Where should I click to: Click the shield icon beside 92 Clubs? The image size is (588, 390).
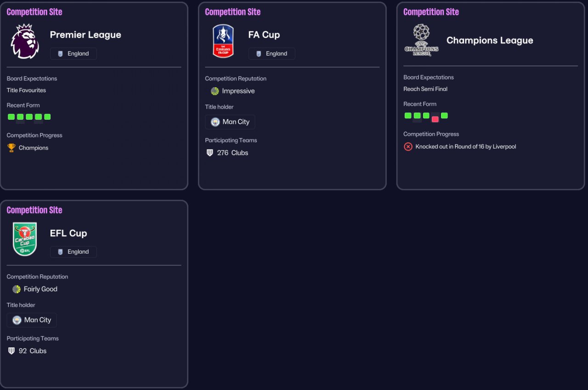(x=11, y=351)
